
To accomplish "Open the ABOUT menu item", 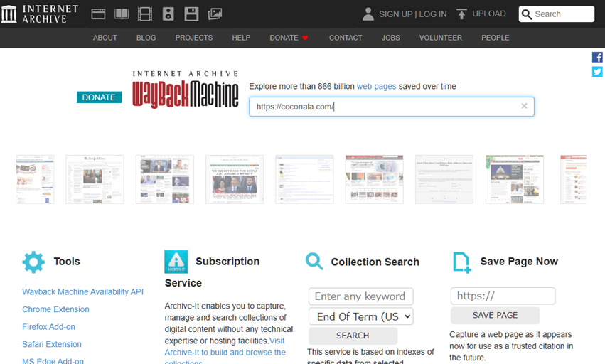I will (105, 38).
